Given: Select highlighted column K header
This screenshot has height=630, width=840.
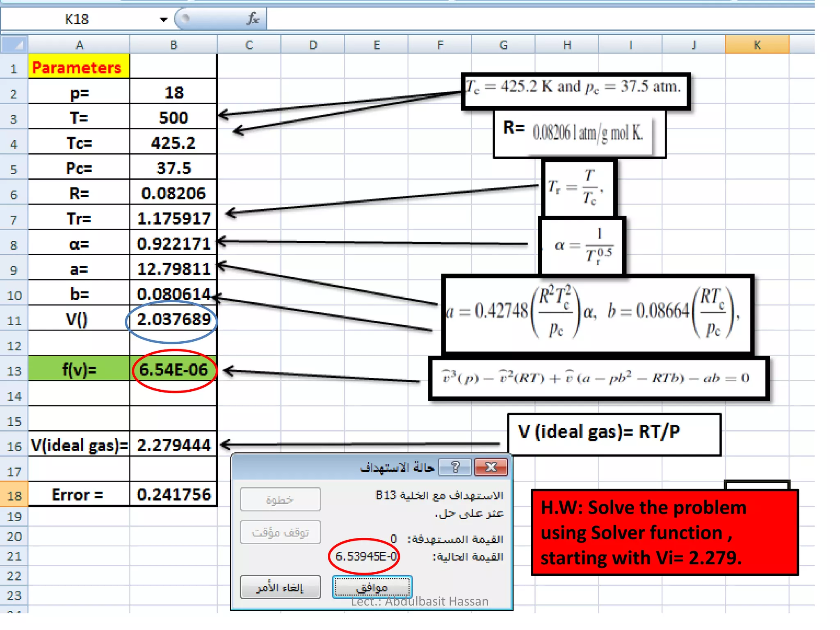Looking at the screenshot, I should pos(757,45).
